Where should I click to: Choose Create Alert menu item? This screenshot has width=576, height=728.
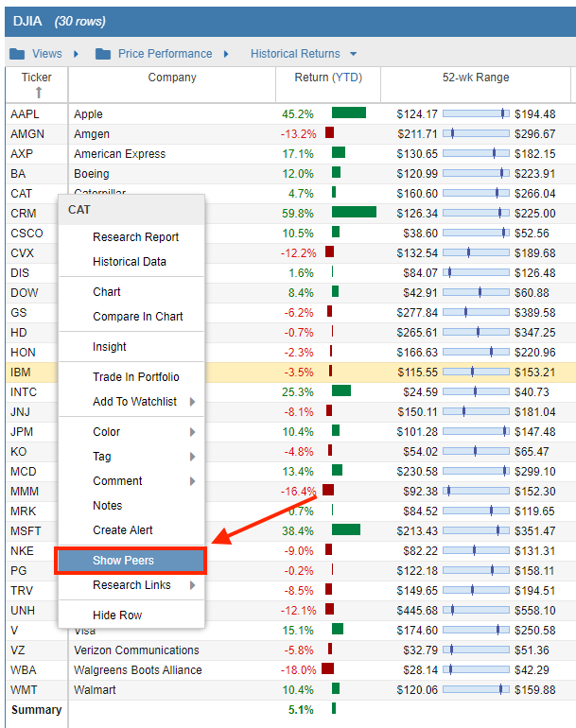(x=131, y=529)
